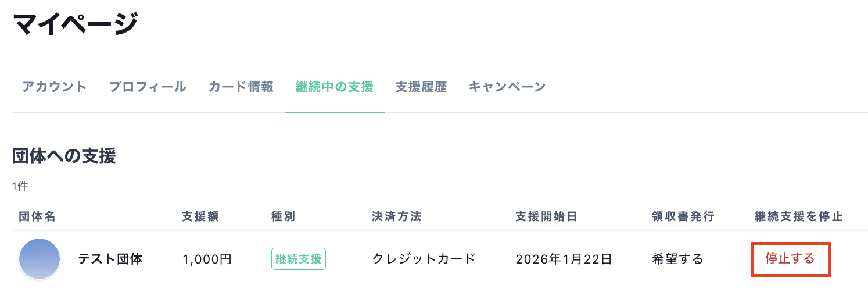
Task: Switch to the プロフィール tab
Action: coord(148,87)
